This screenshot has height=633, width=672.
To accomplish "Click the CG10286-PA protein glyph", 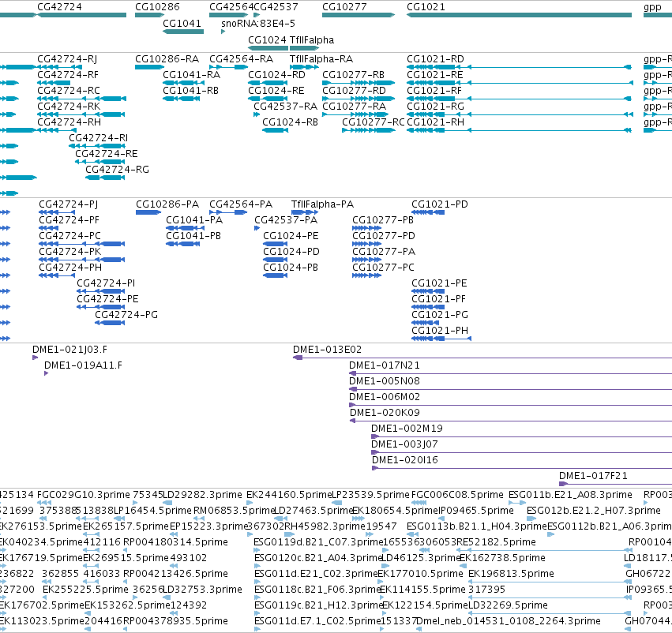I will point(148,212).
